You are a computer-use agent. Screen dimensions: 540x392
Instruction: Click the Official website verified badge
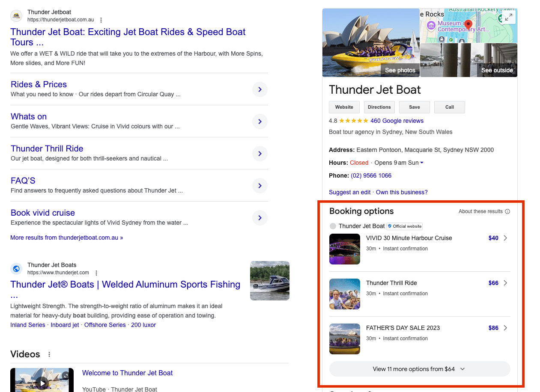[405, 226]
